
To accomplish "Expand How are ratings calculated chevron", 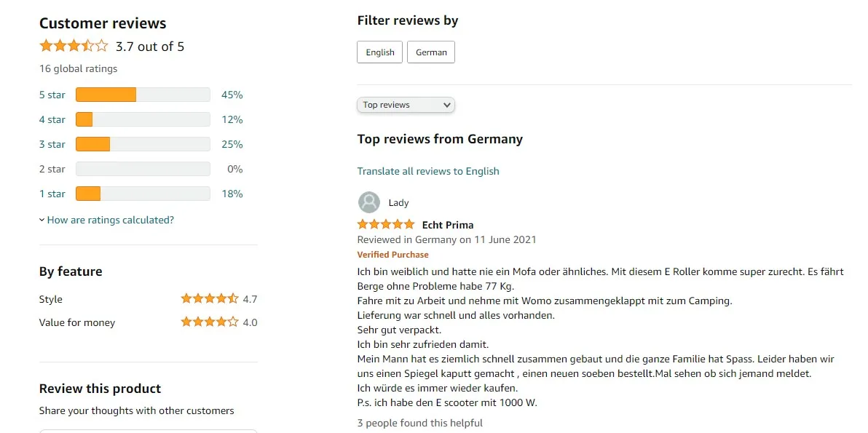I will pos(42,220).
